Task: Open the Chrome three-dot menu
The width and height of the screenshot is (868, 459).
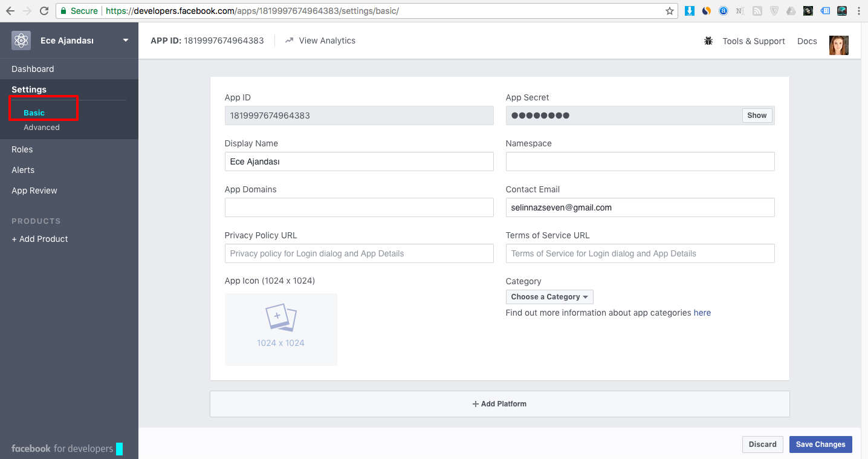Action: pos(858,11)
